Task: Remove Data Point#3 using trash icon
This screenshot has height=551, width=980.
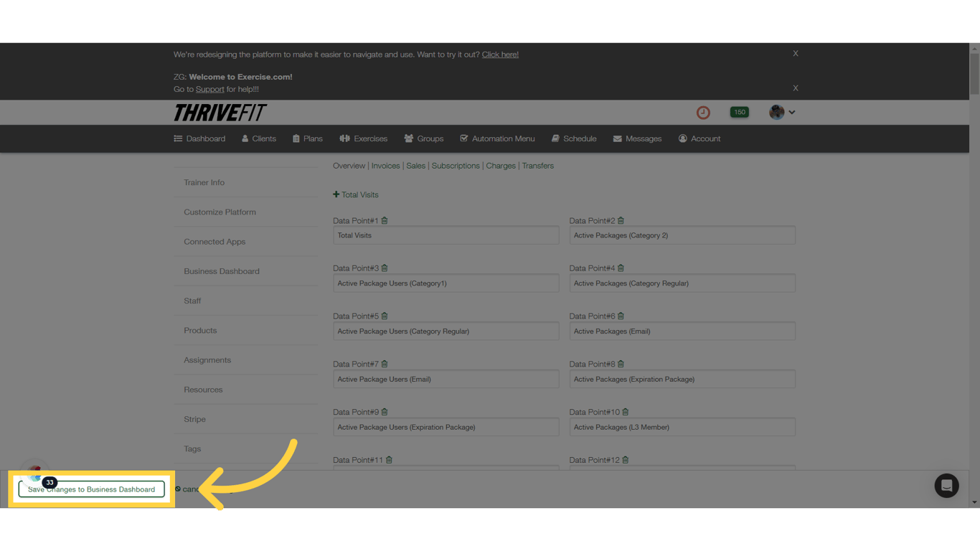Action: (385, 268)
